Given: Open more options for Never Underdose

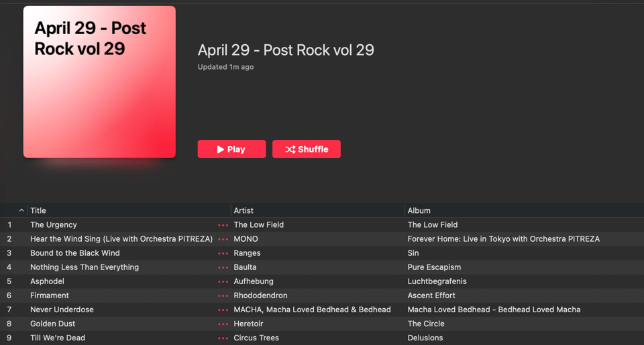Looking at the screenshot, I should [x=223, y=309].
